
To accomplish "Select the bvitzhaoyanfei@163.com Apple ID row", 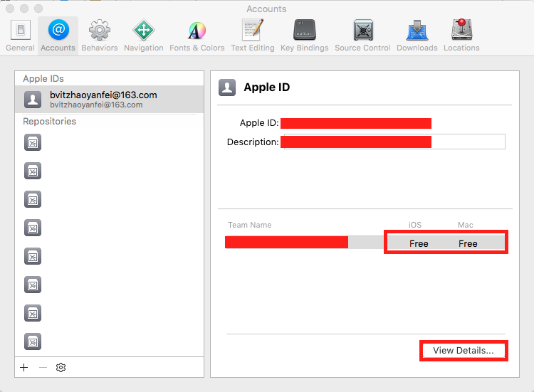I will (x=110, y=100).
